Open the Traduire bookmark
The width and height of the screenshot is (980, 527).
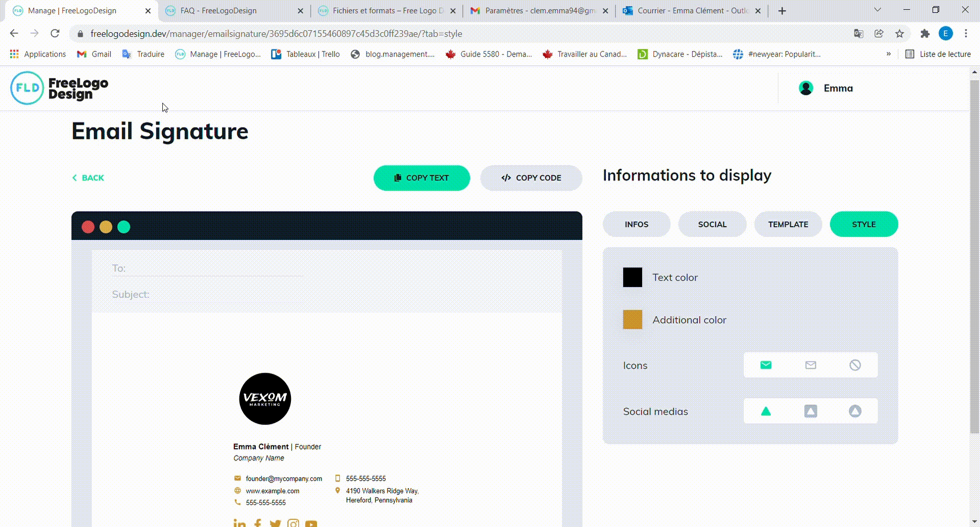pyautogui.click(x=143, y=54)
